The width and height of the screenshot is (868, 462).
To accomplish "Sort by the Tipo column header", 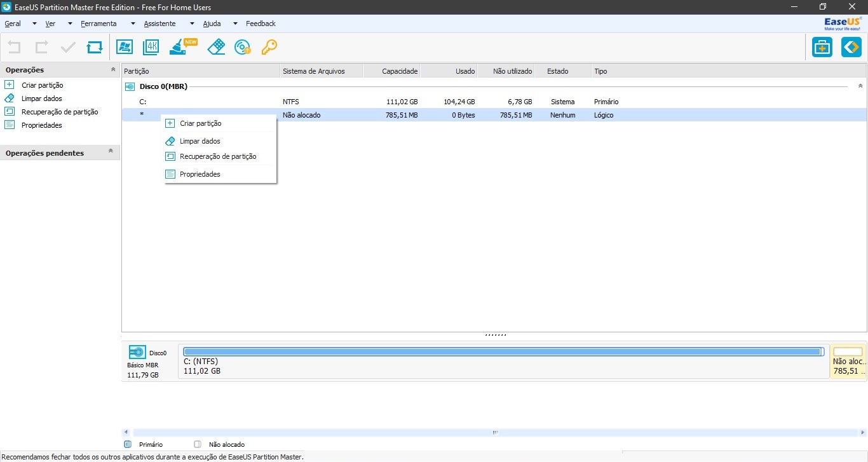I will pyautogui.click(x=729, y=71).
